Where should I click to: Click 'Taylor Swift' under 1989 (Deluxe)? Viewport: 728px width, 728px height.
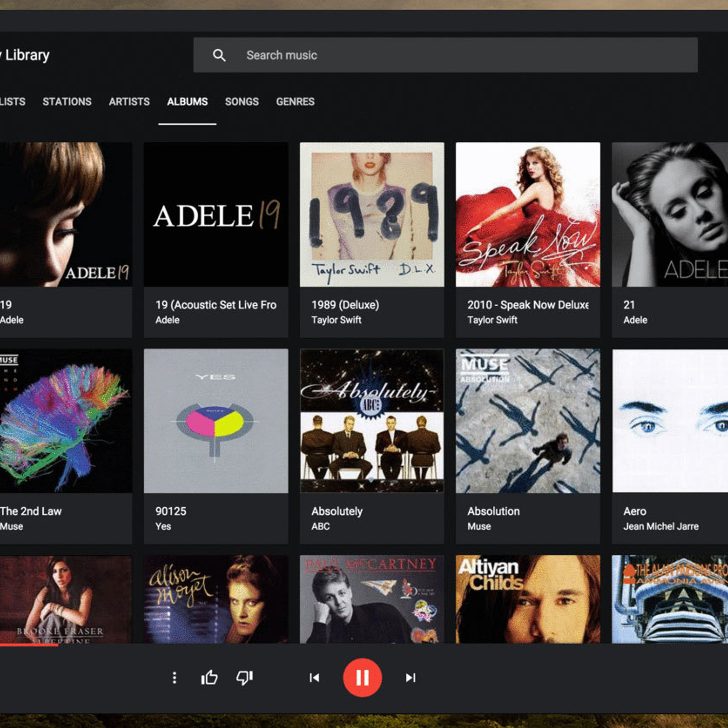click(x=336, y=320)
